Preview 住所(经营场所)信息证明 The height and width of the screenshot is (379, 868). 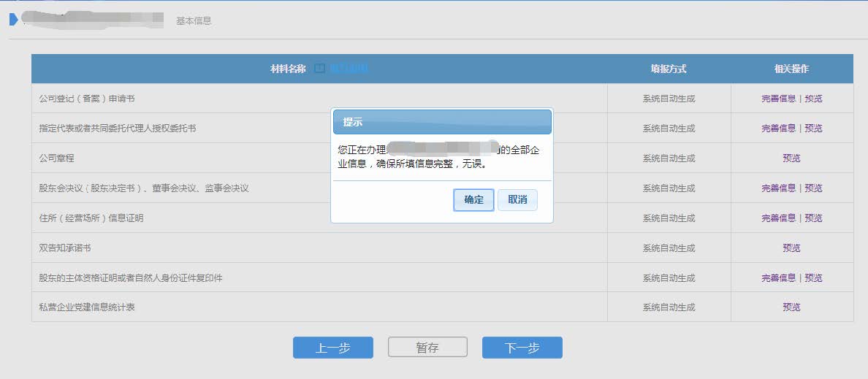(x=813, y=218)
